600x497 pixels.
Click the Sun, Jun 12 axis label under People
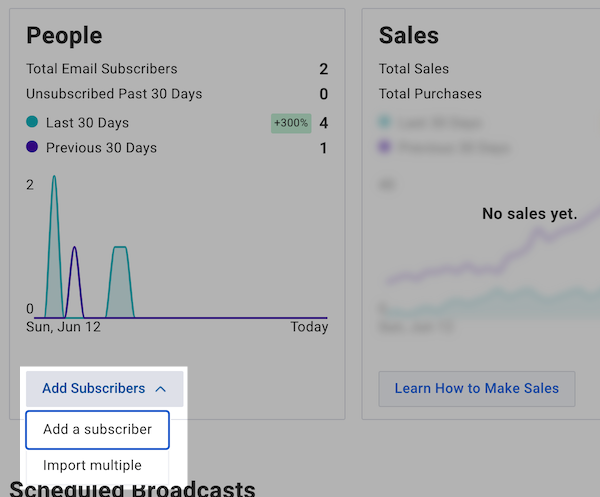click(64, 327)
